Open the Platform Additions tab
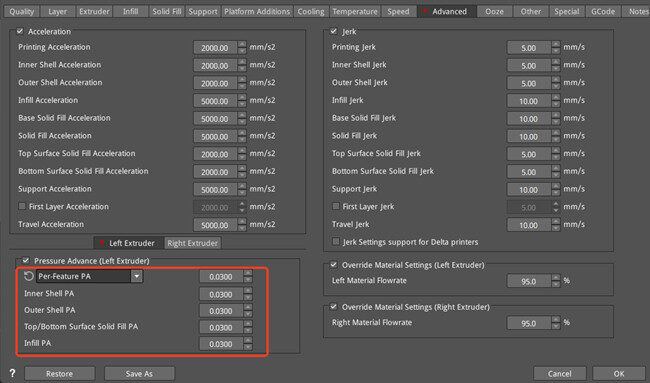 tap(257, 12)
